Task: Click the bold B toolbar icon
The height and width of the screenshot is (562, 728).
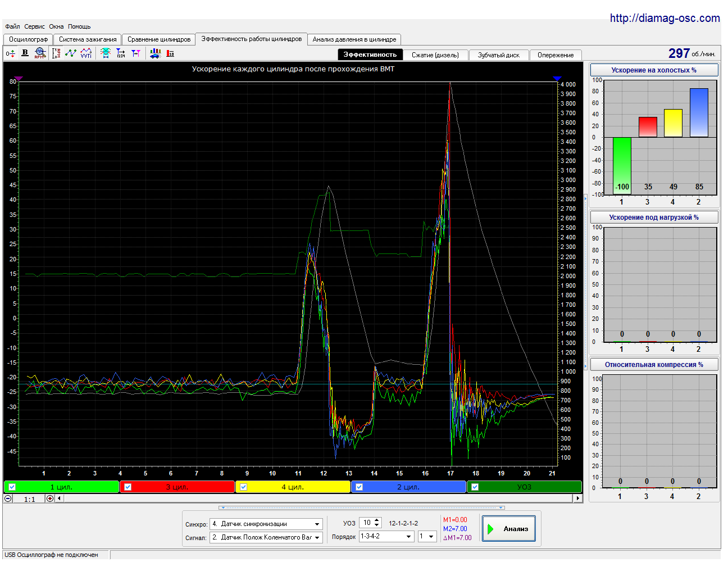Action: click(x=25, y=53)
